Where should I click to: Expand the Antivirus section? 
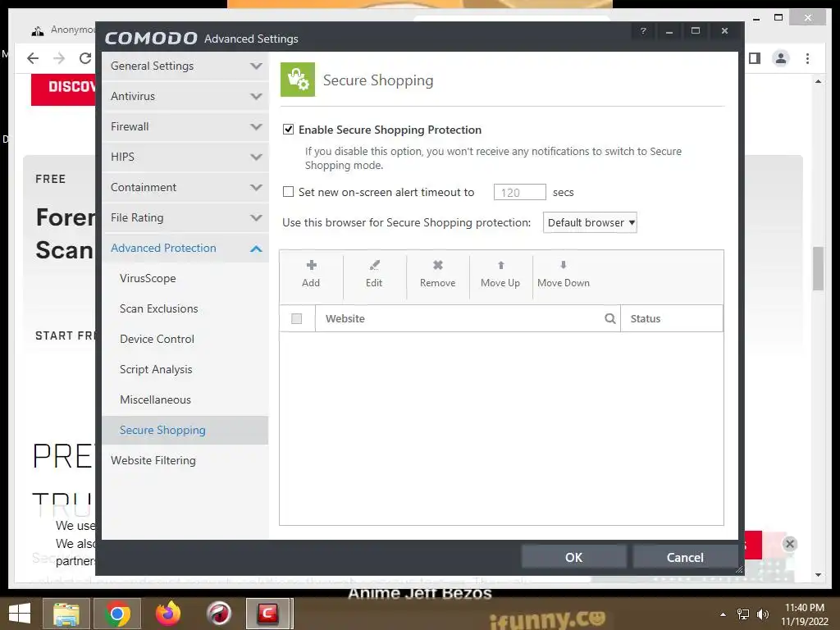[x=185, y=97]
